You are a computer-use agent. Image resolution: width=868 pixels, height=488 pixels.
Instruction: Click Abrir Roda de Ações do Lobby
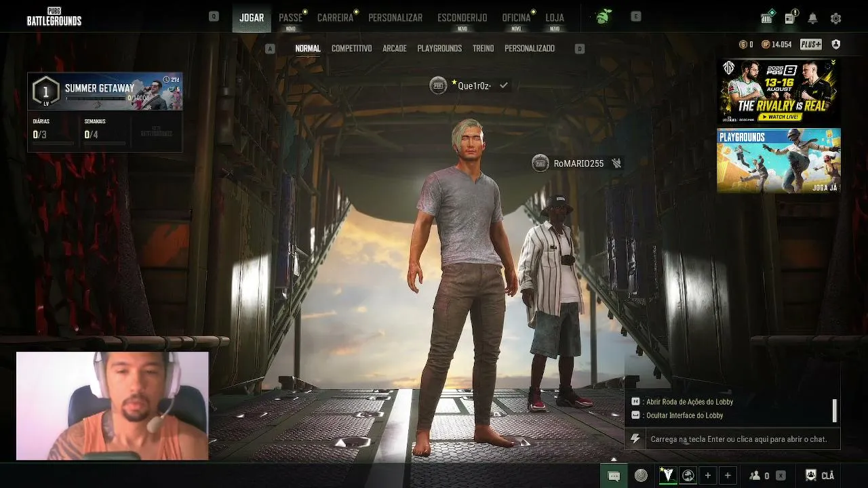tap(690, 402)
